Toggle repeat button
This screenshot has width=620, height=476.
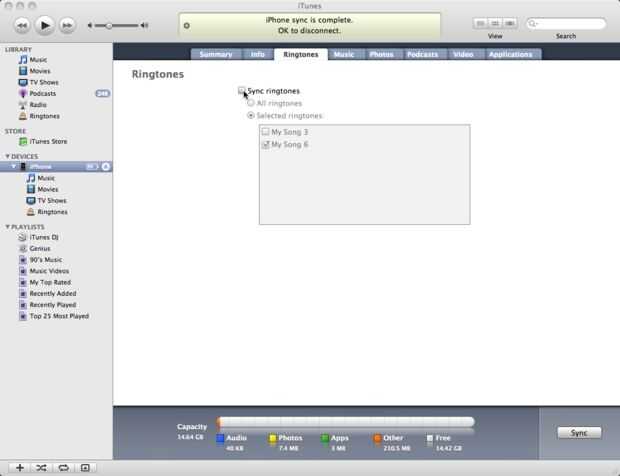[63, 468]
